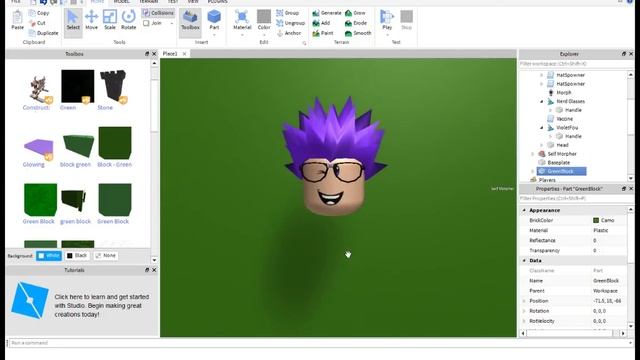
Task: Close the Tutorials panel
Action: (x=154, y=270)
